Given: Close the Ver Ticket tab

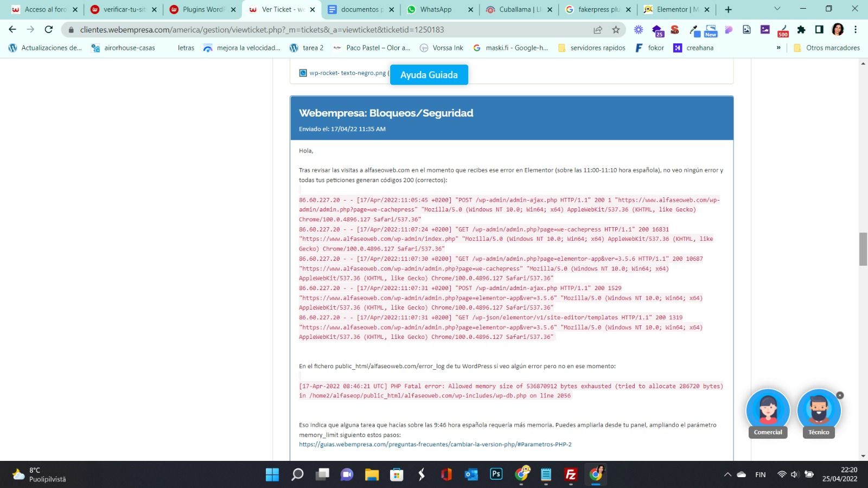Looking at the screenshot, I should click(312, 9).
